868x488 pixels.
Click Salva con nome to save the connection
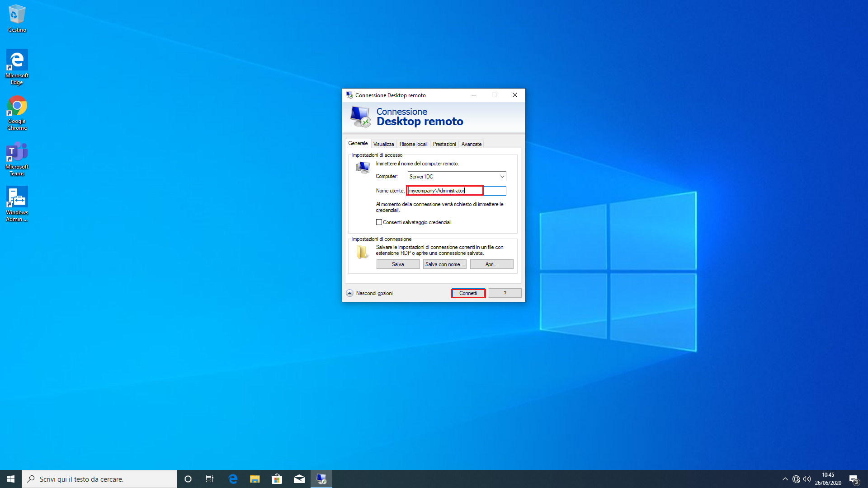click(x=444, y=264)
